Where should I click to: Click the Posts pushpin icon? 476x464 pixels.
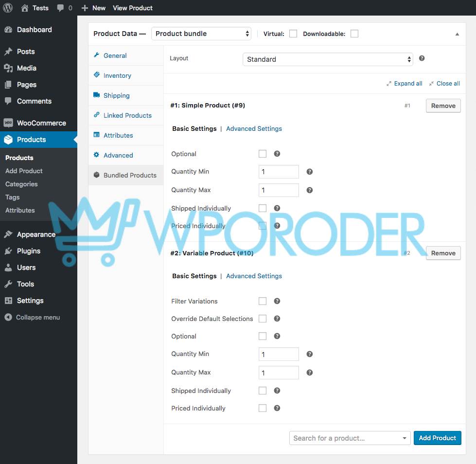click(x=8, y=52)
